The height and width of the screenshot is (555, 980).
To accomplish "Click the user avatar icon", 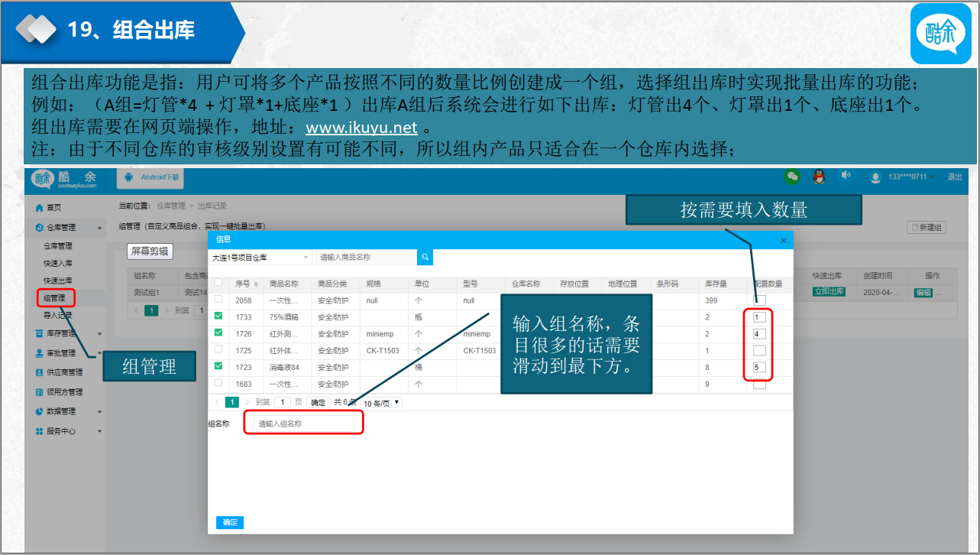I will coord(875,177).
